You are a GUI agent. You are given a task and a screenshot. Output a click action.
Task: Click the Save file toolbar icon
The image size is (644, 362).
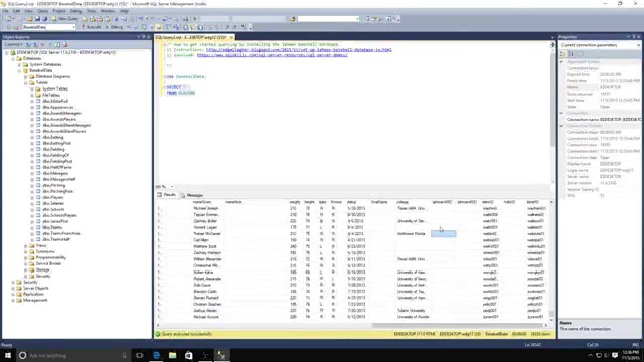37,19
